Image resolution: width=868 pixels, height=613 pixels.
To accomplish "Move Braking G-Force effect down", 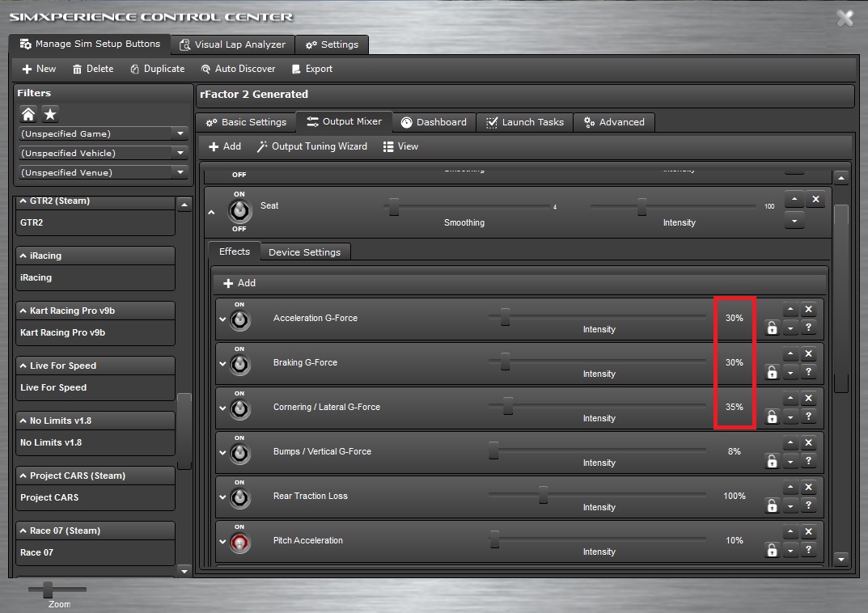I will click(x=790, y=374).
